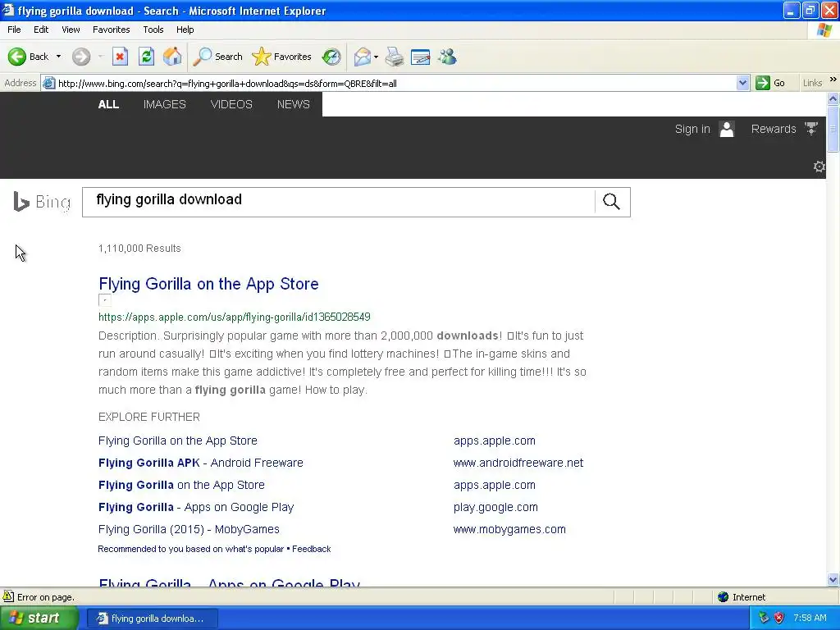The width and height of the screenshot is (840, 630).
Task: Click the broken image placeholder under result
Action: coord(105,300)
